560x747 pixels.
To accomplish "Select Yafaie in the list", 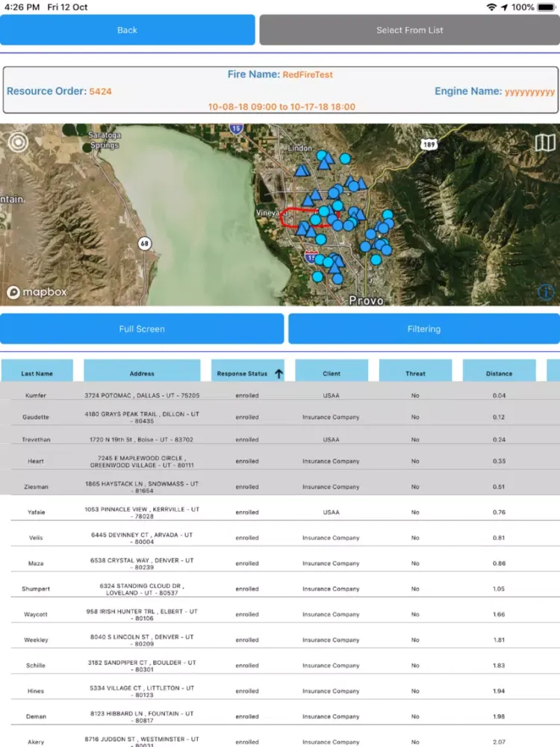I will click(x=36, y=512).
